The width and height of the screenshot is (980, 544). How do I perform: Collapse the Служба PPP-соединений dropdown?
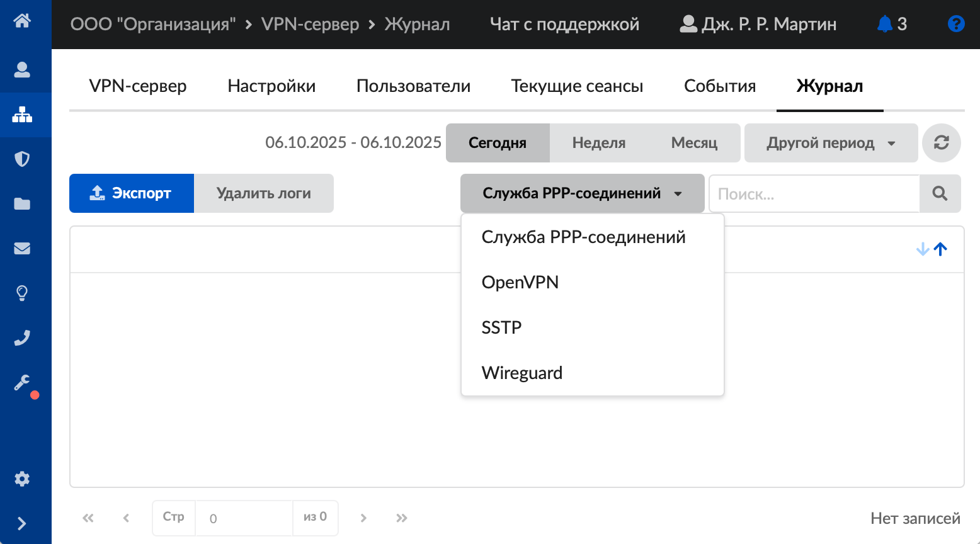(x=582, y=193)
